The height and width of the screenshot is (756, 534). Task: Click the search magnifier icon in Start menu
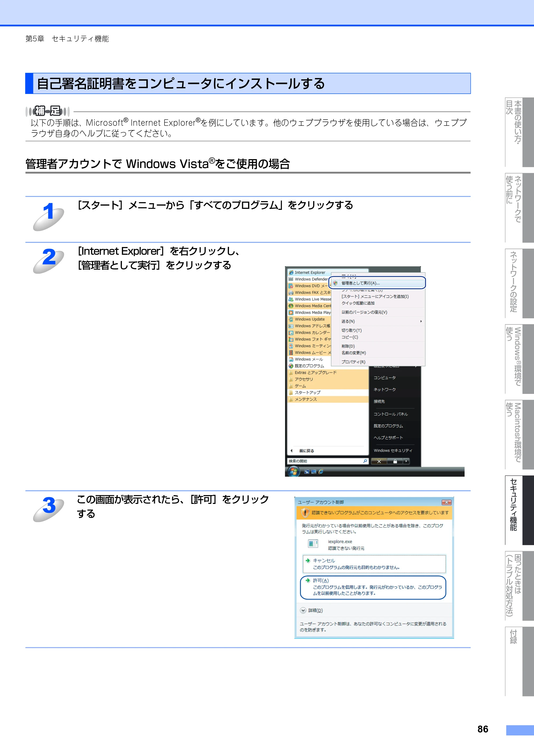(x=365, y=461)
